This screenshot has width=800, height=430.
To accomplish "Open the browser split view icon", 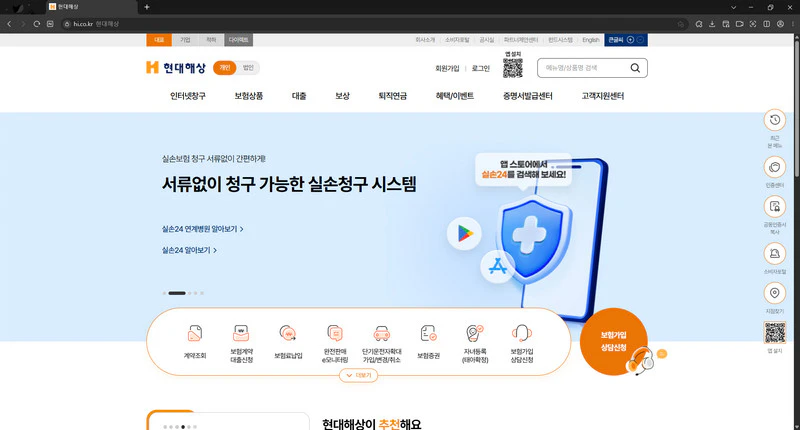I will pos(766,24).
